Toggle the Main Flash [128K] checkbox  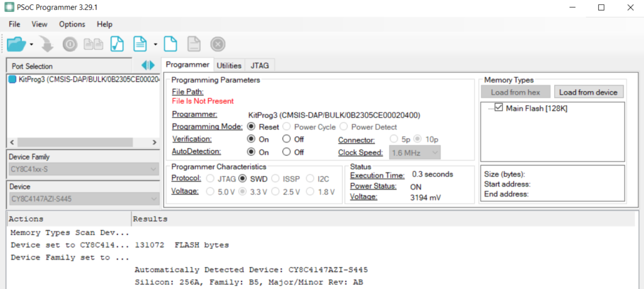[x=499, y=108]
